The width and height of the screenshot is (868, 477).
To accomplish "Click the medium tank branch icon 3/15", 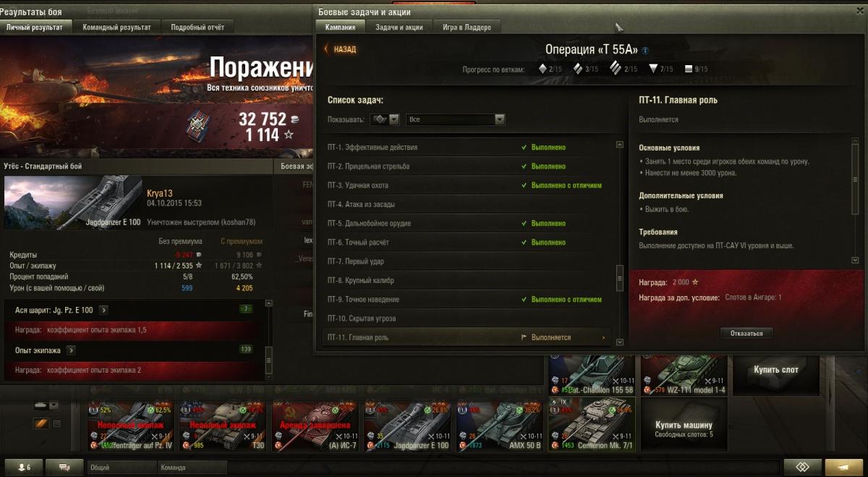I will 578,69.
